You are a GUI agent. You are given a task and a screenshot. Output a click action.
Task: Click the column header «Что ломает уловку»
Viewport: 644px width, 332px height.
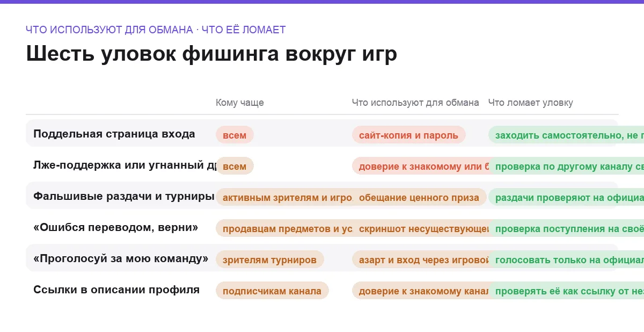coord(531,103)
